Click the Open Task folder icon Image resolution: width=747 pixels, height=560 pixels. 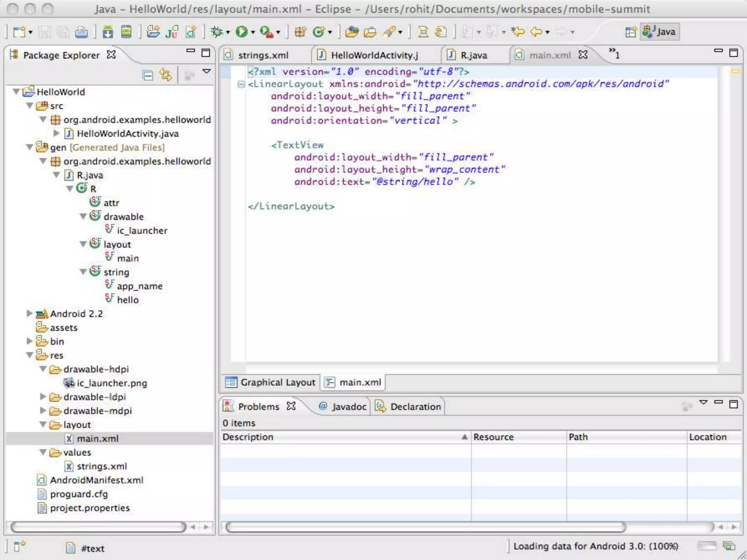370,32
